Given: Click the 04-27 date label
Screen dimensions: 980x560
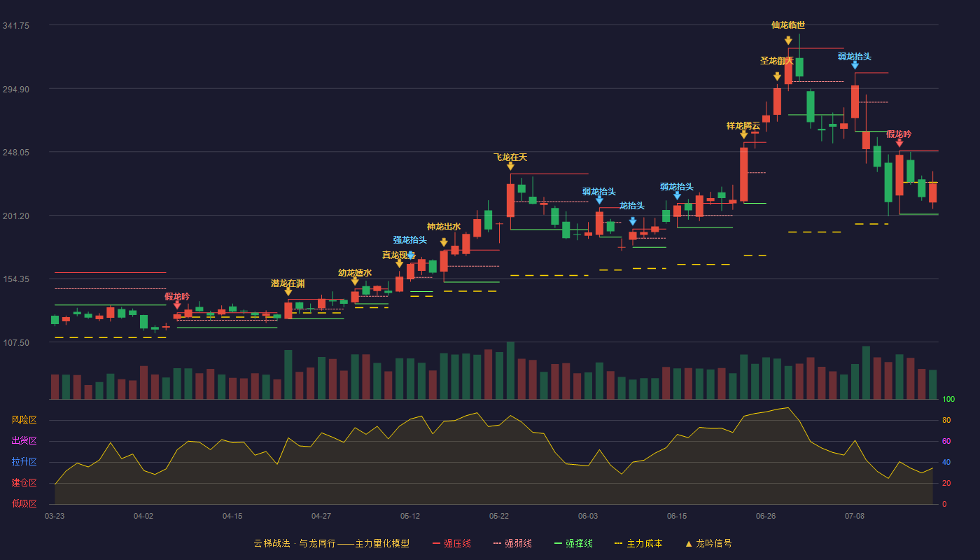Looking at the screenshot, I should click(321, 516).
